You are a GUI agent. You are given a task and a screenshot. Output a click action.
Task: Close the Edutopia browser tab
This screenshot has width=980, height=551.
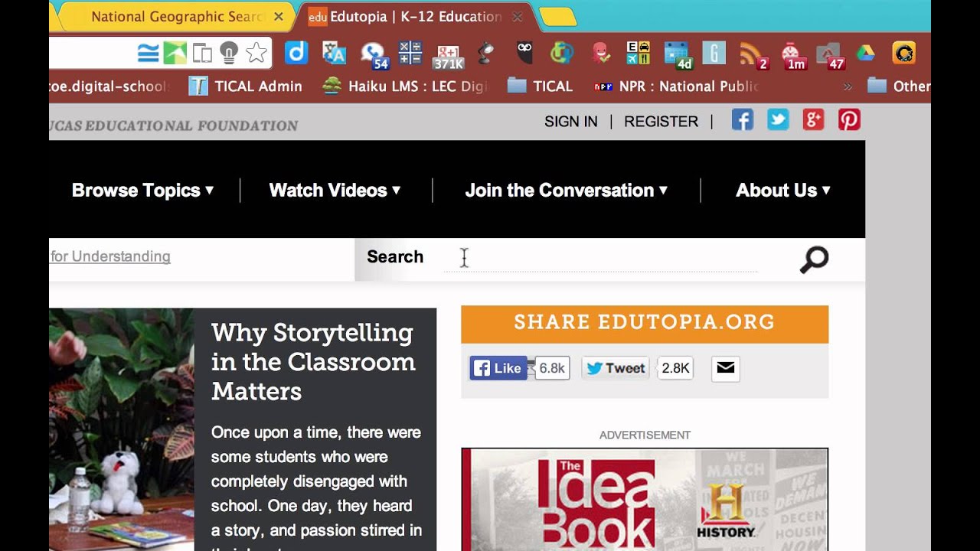click(518, 16)
